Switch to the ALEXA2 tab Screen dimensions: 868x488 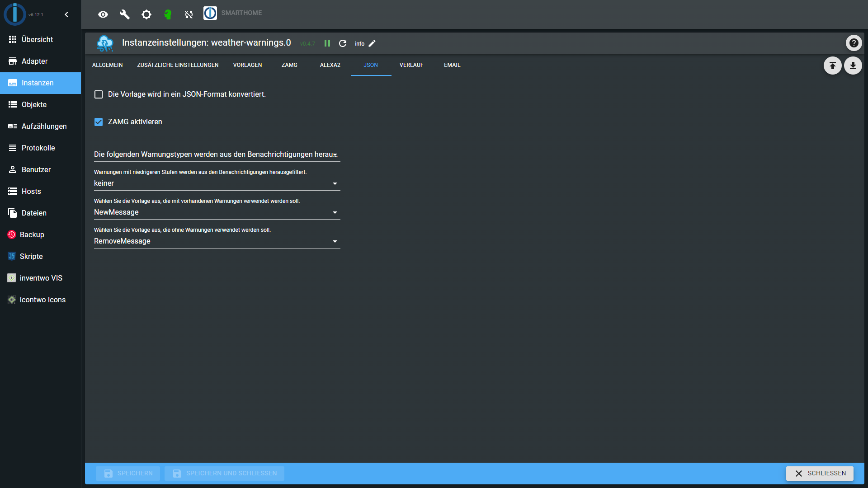[330, 65]
